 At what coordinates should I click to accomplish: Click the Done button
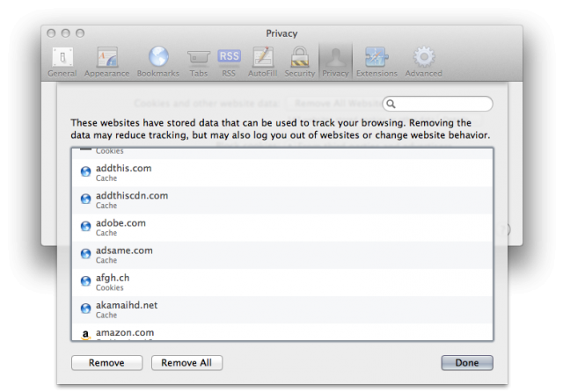point(467,363)
